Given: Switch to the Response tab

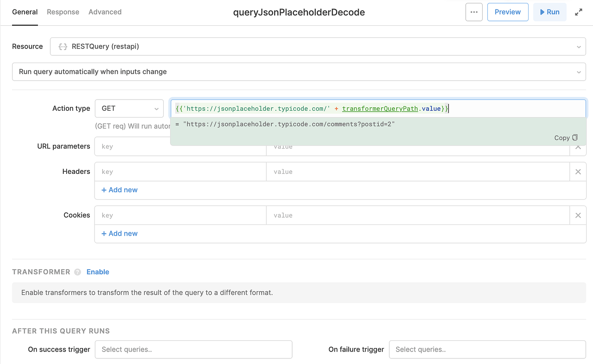Looking at the screenshot, I should [63, 12].
